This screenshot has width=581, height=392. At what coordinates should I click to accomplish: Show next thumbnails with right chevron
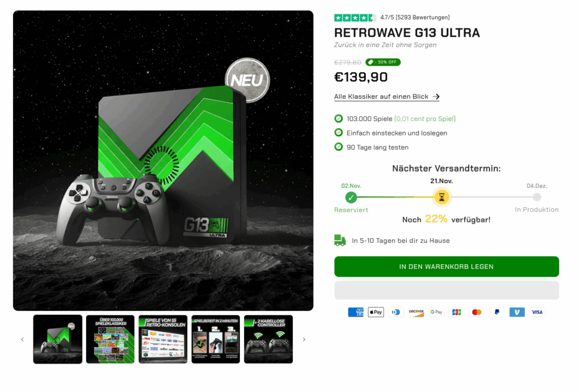[x=304, y=339]
